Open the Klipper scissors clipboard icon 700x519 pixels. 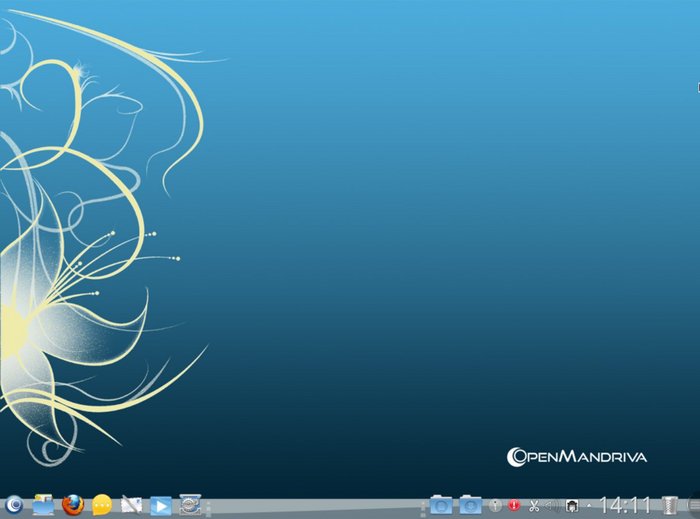(534, 506)
